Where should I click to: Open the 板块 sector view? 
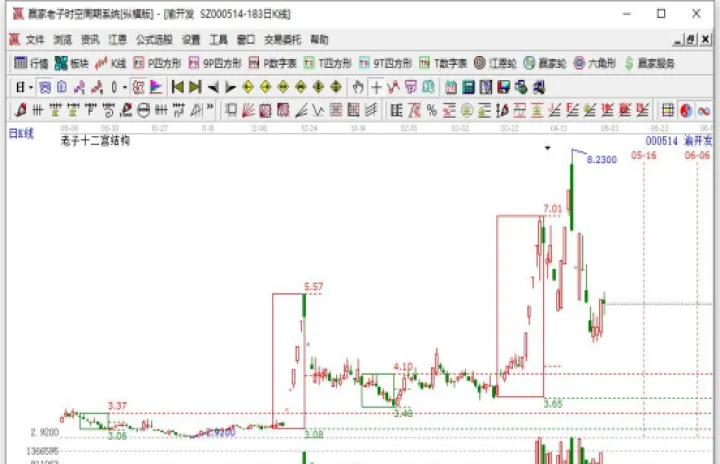[71, 63]
